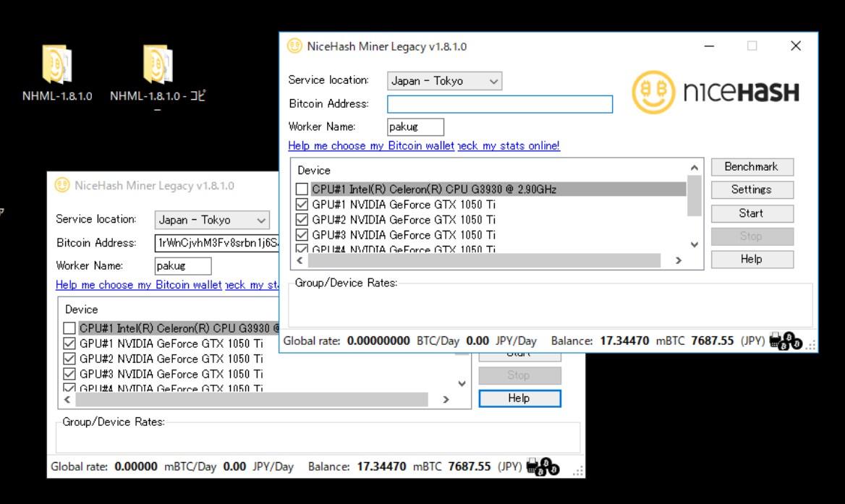845x504 pixels.
Task: Open the Service location dropdown in the back window
Action: tap(212, 220)
